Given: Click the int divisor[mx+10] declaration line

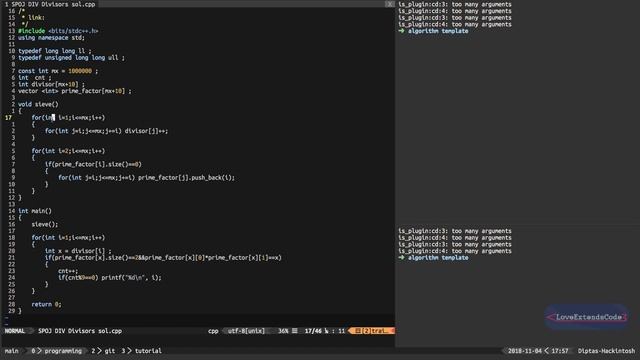Looking at the screenshot, I should tap(51, 84).
